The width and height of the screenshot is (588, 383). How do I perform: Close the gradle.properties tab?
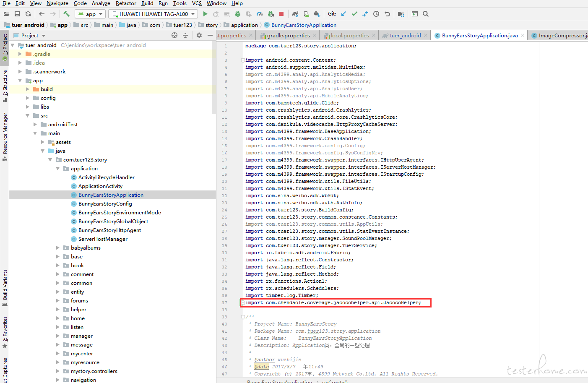pos(315,36)
